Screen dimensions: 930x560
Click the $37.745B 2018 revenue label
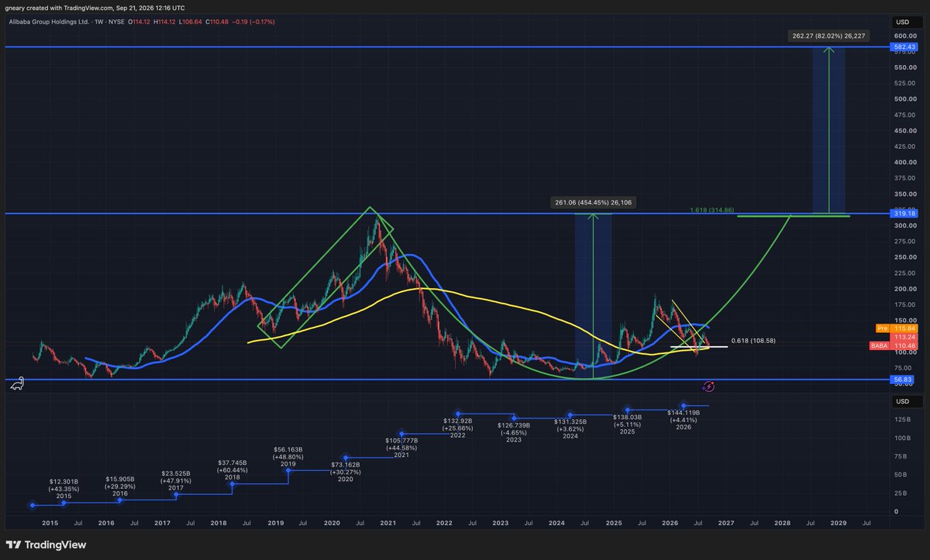point(234,469)
